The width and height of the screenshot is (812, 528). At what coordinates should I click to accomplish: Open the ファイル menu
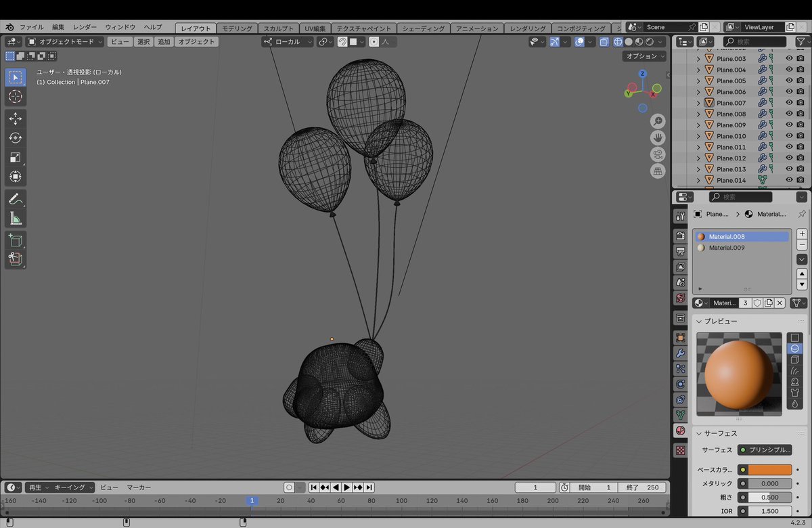click(x=32, y=27)
